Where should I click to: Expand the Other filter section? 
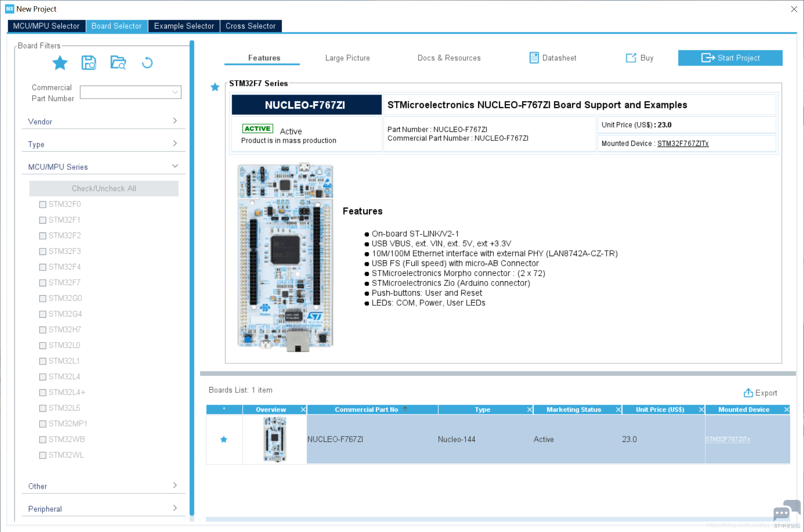[103, 486]
